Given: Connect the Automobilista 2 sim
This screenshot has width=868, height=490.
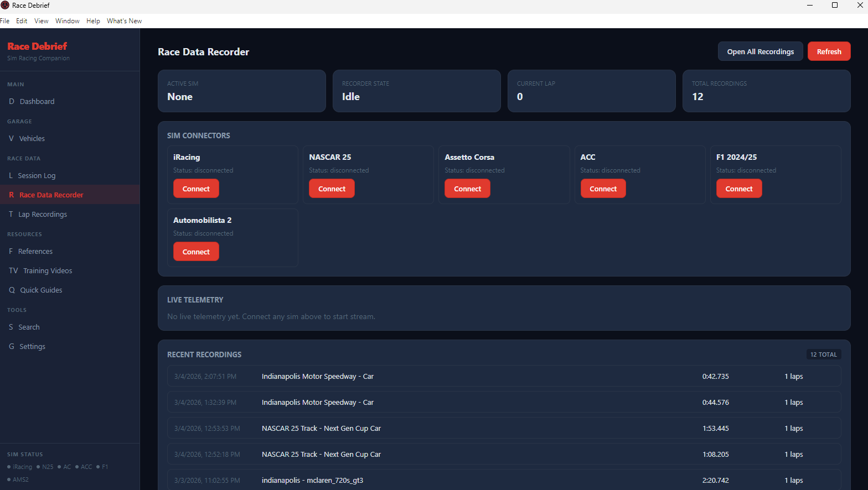Looking at the screenshot, I should (196, 252).
